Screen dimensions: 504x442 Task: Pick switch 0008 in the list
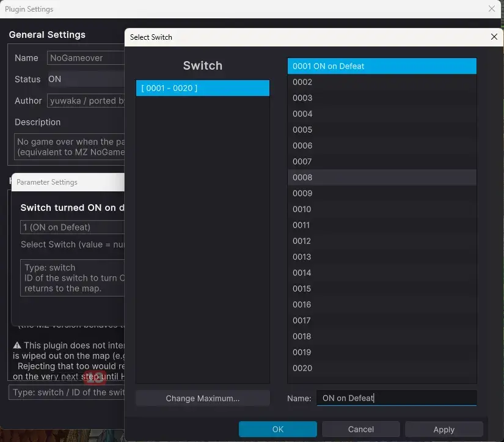click(x=382, y=177)
